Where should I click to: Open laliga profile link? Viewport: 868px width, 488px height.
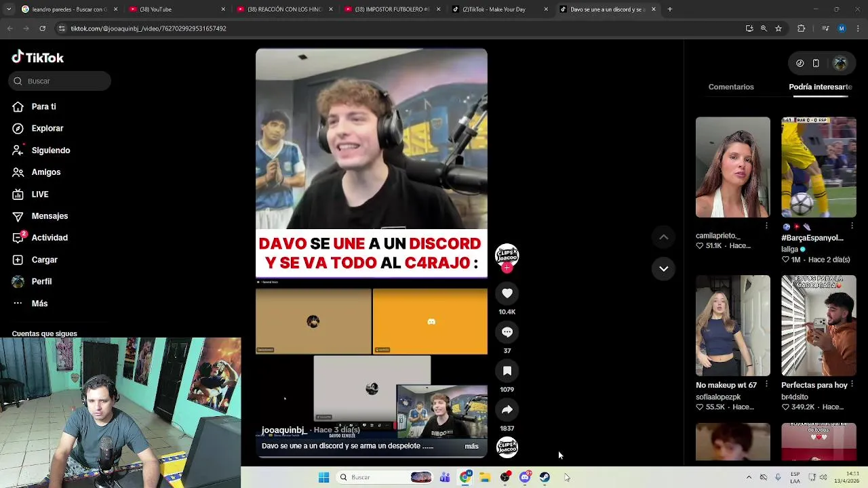pos(789,249)
